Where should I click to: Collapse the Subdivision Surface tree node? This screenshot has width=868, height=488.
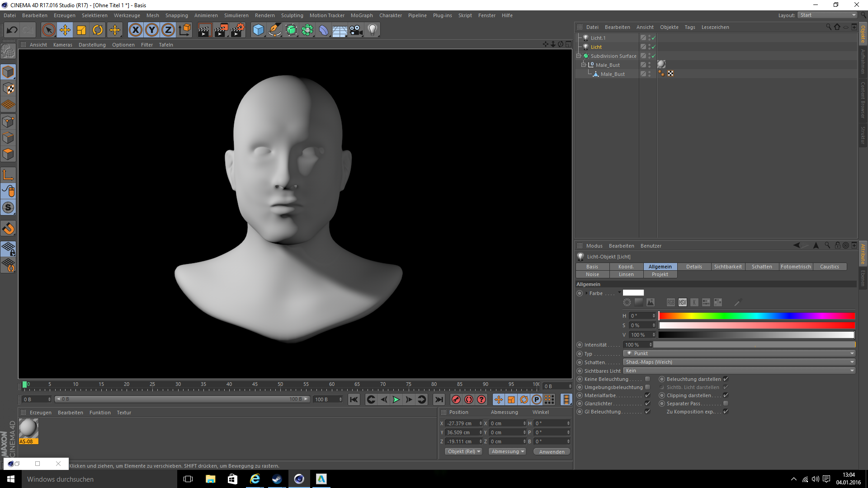(x=579, y=56)
